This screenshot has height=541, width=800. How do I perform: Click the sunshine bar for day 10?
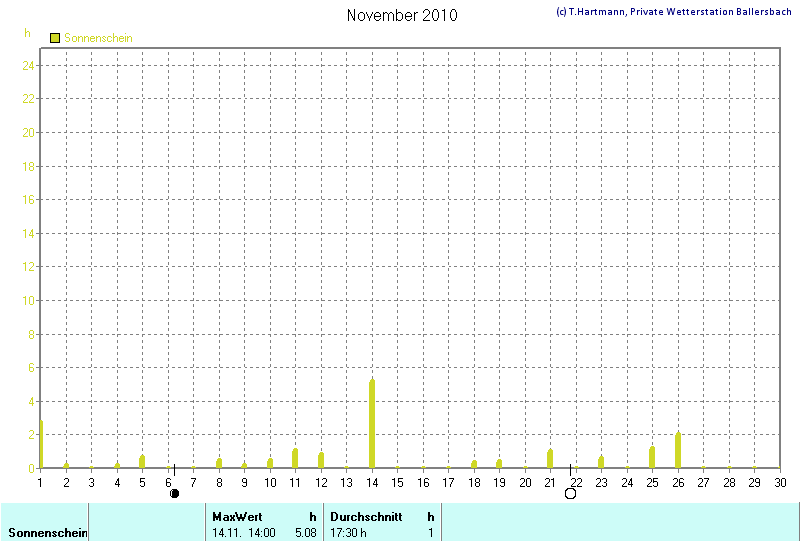270,463
